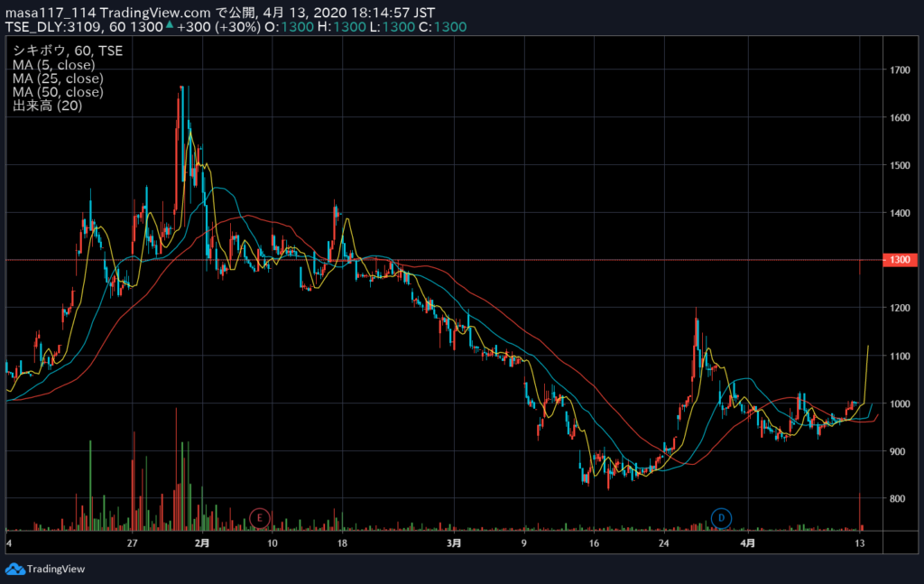Click the 24 date axis label

664,542
